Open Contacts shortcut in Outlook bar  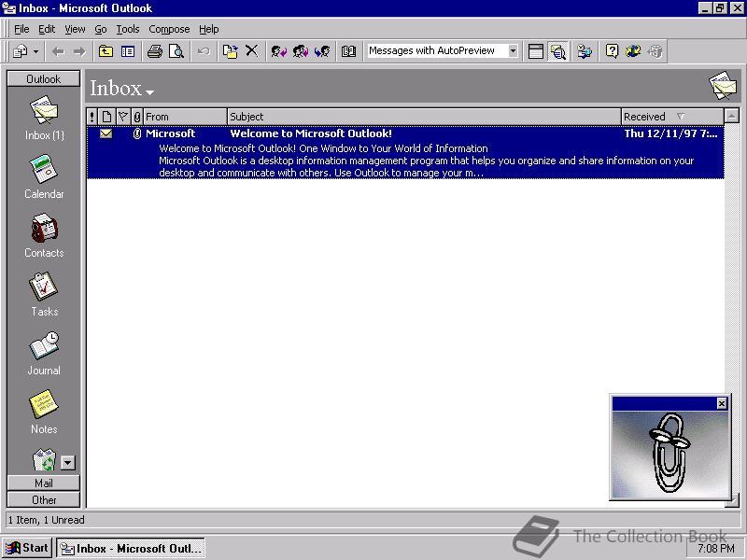[x=44, y=236]
